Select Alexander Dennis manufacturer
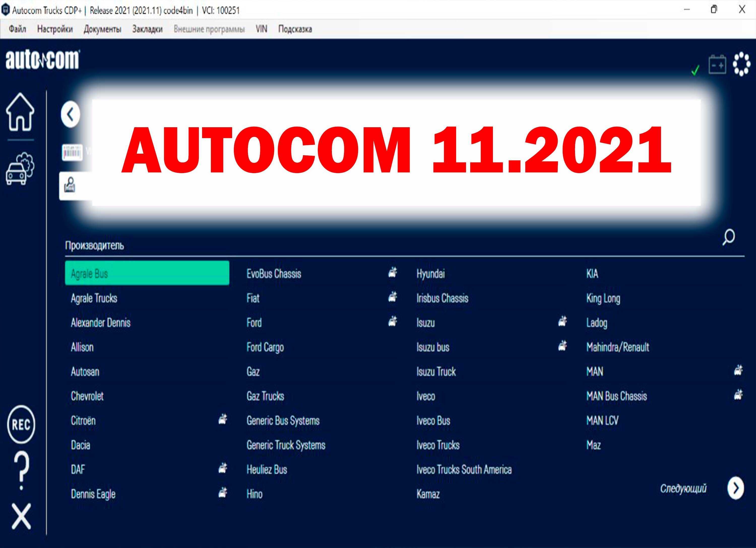Screen dimensions: 756x548 [x=100, y=322]
